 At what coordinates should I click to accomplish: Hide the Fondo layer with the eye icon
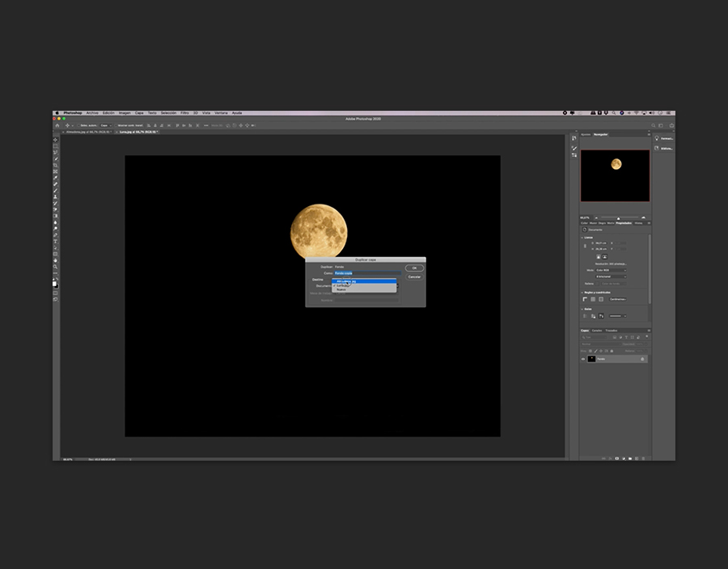pos(583,360)
